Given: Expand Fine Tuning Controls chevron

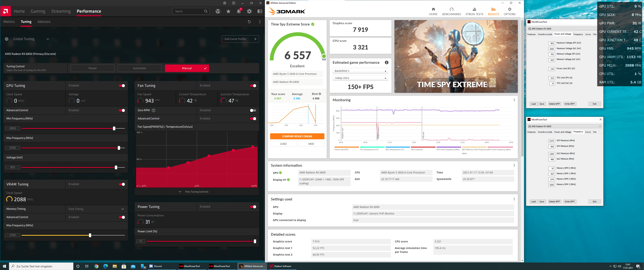Looking at the screenshot, I should [180, 192].
